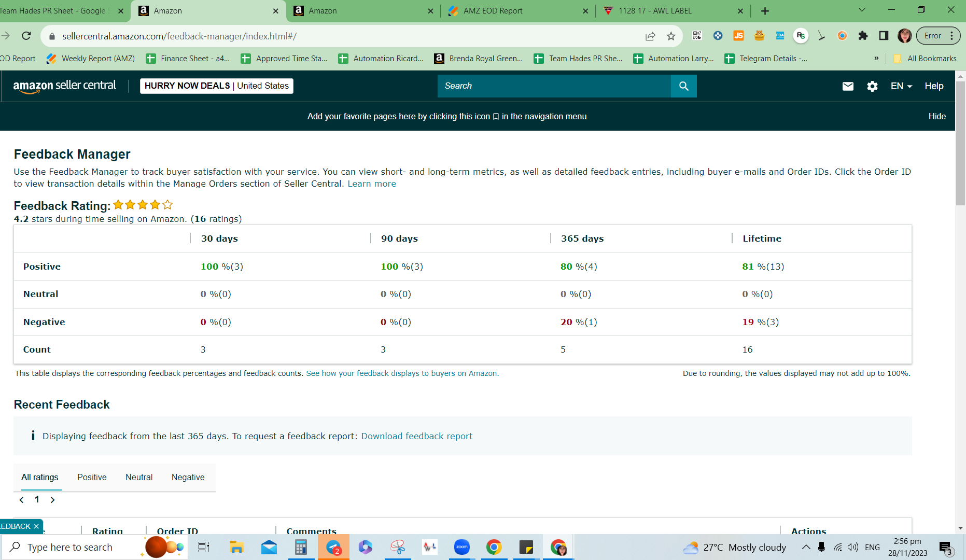966x560 pixels.
Task: Open 'See how your feedback displays to buyers' link
Action: click(x=402, y=373)
